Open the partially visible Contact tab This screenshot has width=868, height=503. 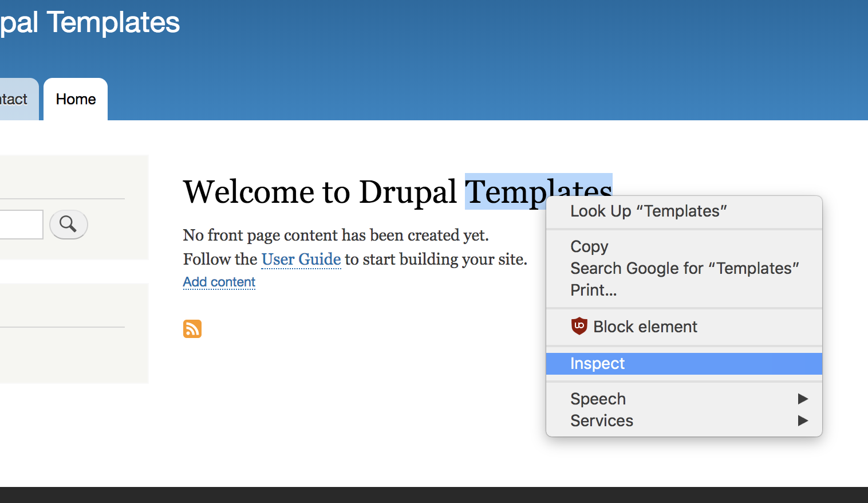point(18,99)
